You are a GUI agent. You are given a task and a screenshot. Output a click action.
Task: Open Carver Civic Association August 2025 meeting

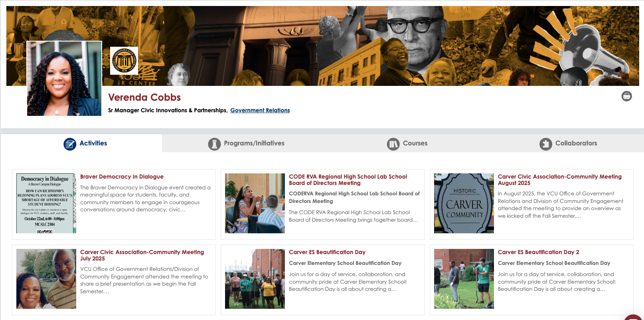[559, 180]
